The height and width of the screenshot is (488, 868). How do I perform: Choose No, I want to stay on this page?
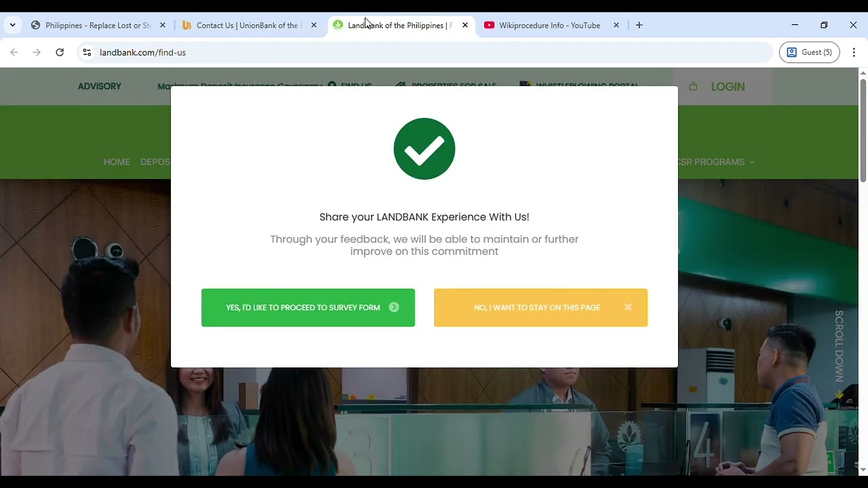(x=540, y=308)
